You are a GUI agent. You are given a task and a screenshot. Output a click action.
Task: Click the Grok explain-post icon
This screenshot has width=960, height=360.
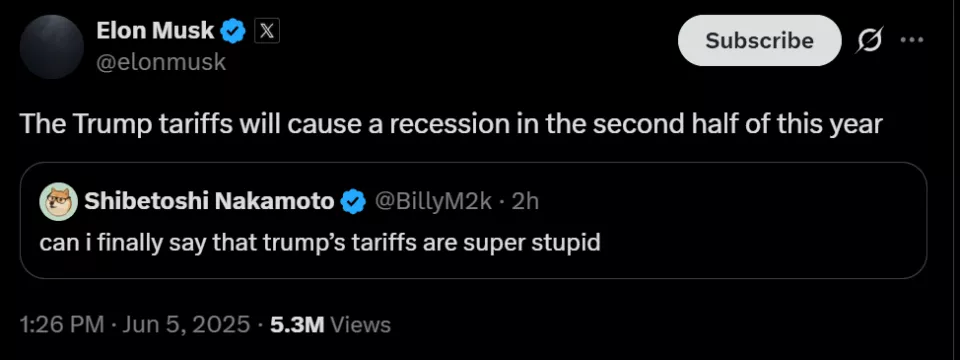click(869, 41)
